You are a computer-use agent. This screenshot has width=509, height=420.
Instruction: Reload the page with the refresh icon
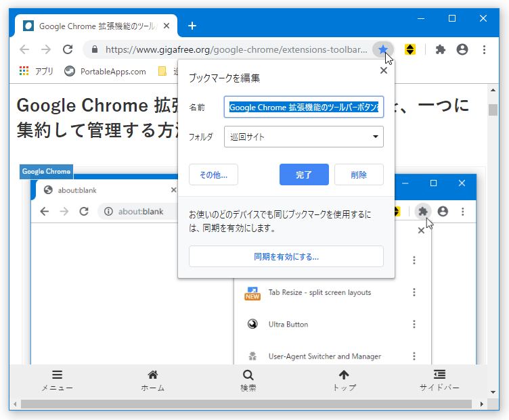(68, 49)
